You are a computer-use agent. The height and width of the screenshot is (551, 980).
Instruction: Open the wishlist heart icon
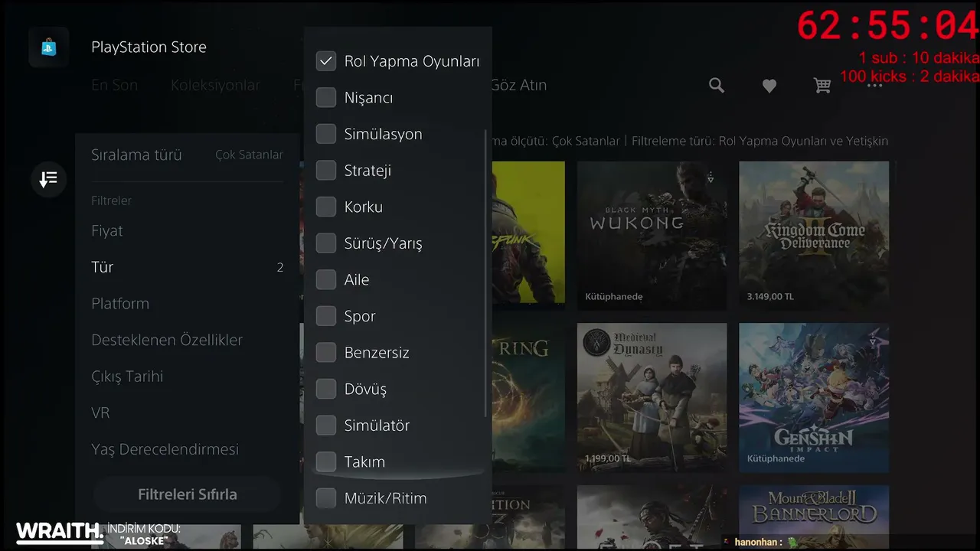click(x=769, y=86)
